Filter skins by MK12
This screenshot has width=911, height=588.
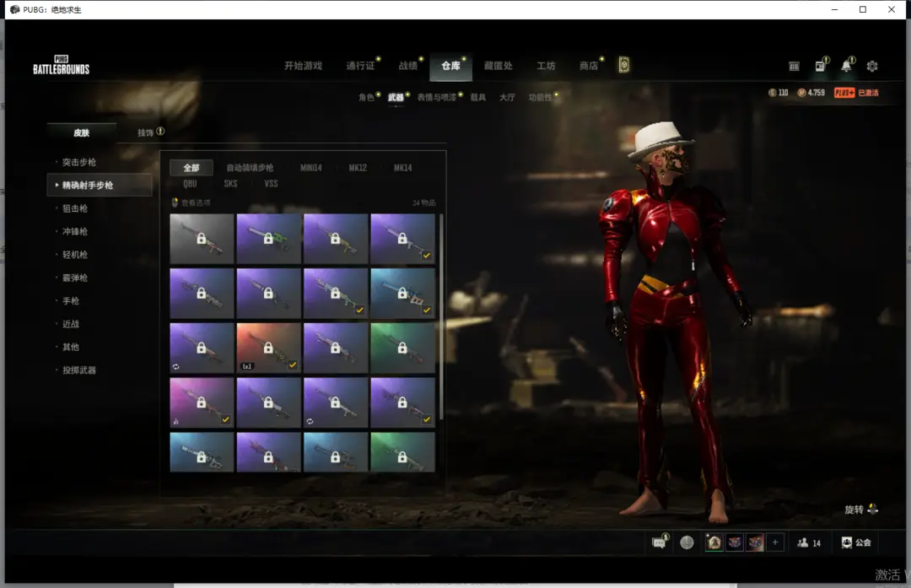click(358, 167)
